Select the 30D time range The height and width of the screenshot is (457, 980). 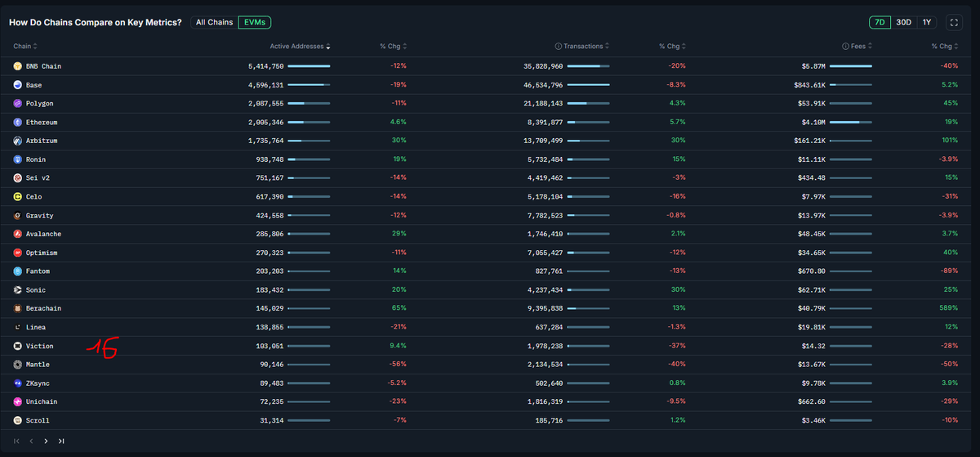(x=903, y=22)
